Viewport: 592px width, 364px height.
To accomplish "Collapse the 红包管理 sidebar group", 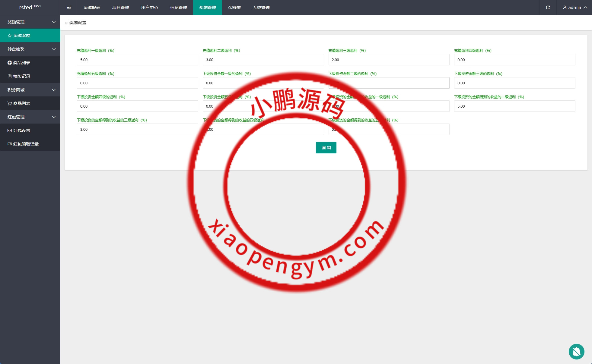I will (30, 117).
